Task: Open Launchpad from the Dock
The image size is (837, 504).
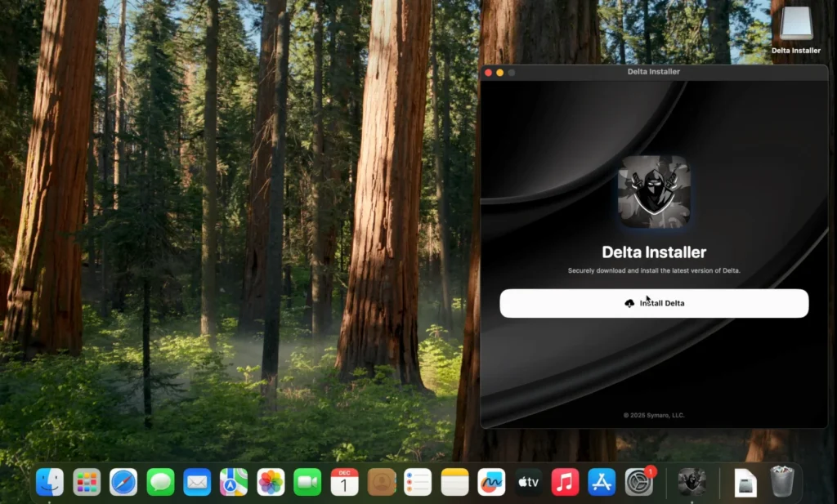Action: pyautogui.click(x=87, y=482)
